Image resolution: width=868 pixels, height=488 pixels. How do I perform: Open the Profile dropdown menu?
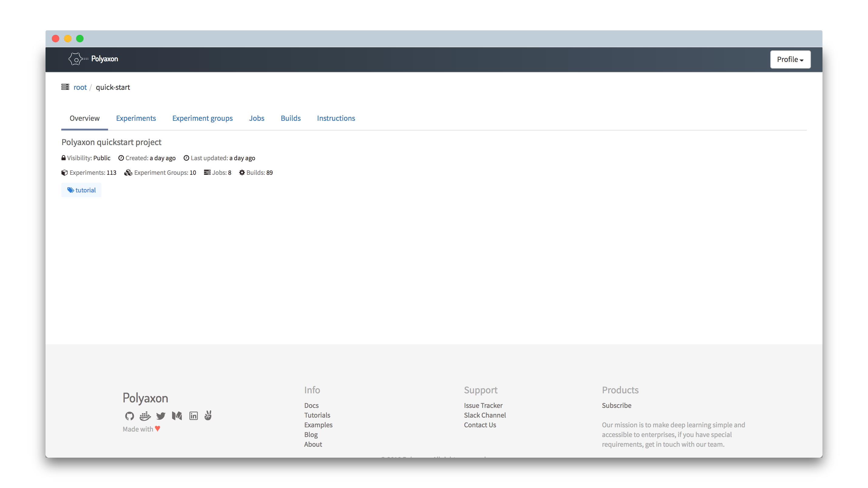790,59
